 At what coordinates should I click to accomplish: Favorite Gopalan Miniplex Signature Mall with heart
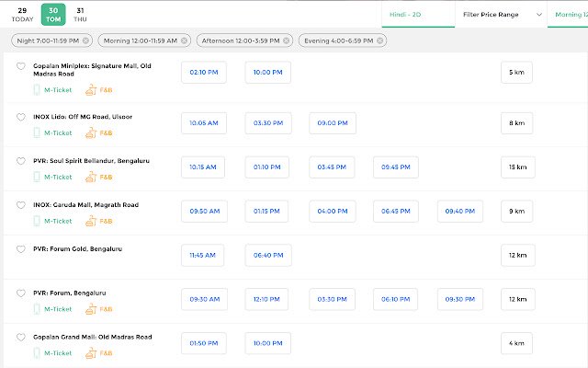21,66
